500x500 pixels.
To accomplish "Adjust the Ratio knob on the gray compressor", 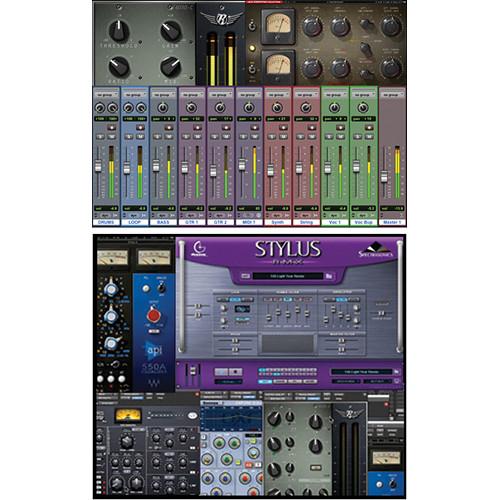I will click(119, 66).
